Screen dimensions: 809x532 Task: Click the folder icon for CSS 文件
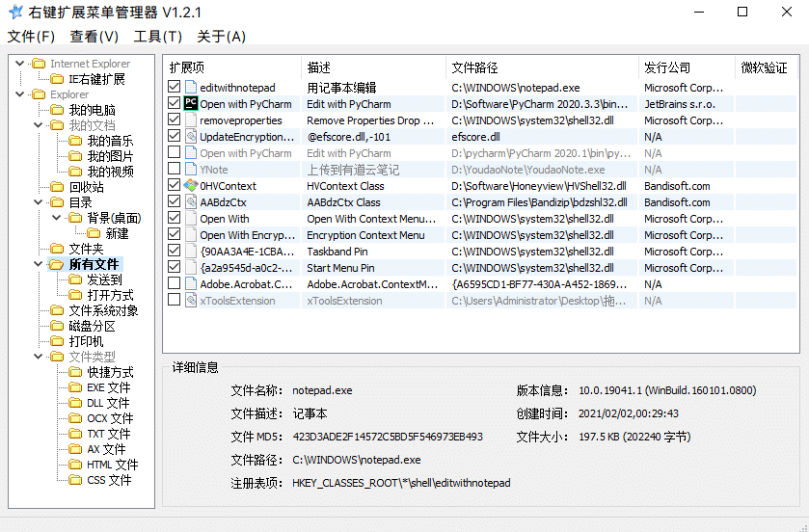coord(75,481)
